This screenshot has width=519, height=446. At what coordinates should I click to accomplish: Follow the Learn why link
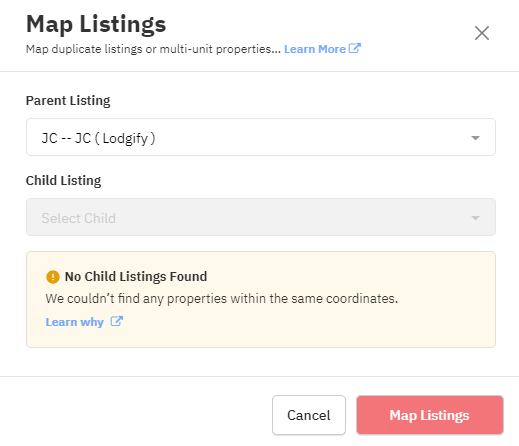coord(75,322)
